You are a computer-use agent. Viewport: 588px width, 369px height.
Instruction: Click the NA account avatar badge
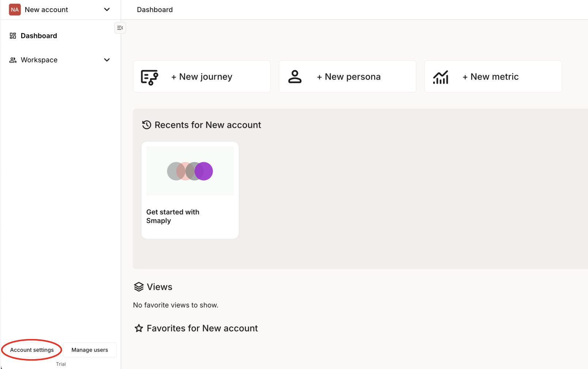pyautogui.click(x=15, y=10)
